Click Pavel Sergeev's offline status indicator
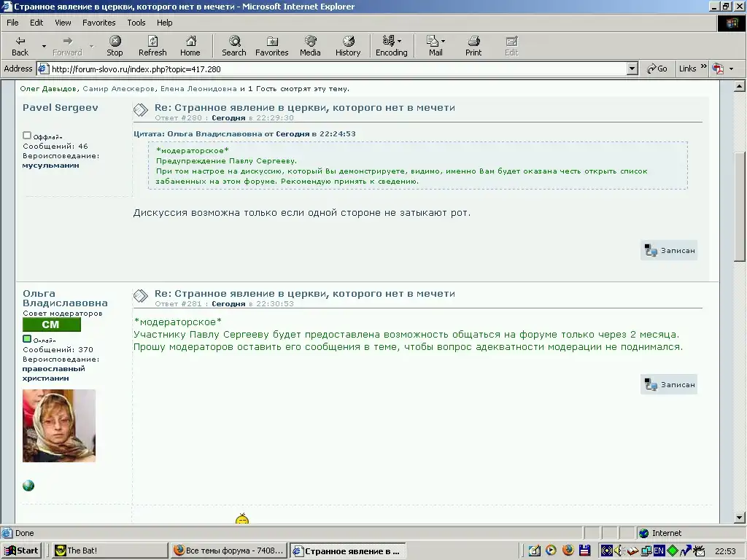This screenshot has width=747, height=560. pyautogui.click(x=27, y=136)
